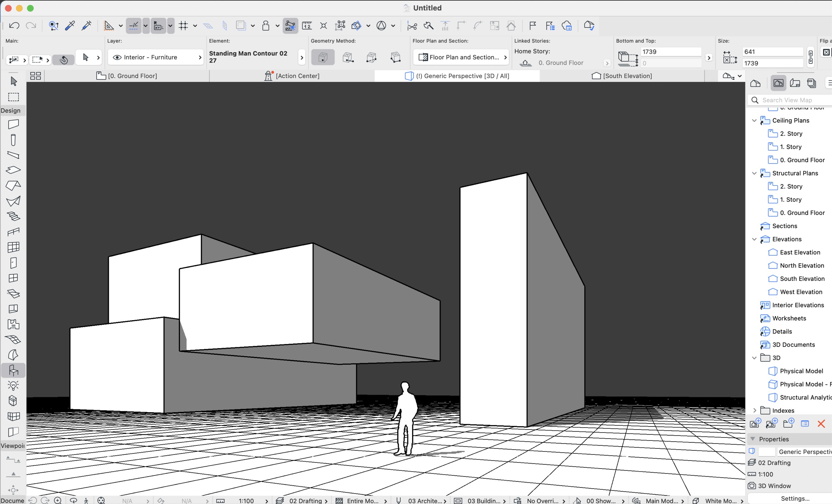The height and width of the screenshot is (504, 832).
Task: Pick the Eyedropper (pick up parameters) tool
Action: pyautogui.click(x=70, y=26)
